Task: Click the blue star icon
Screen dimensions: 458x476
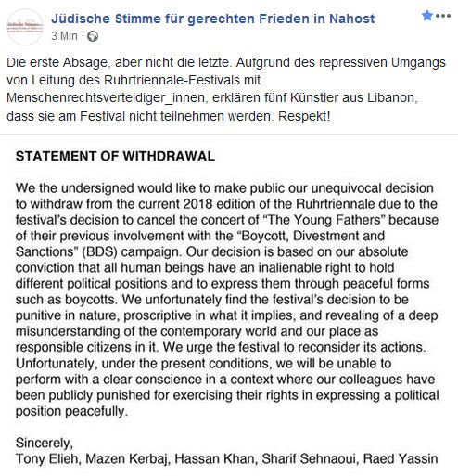Action: click(x=427, y=15)
